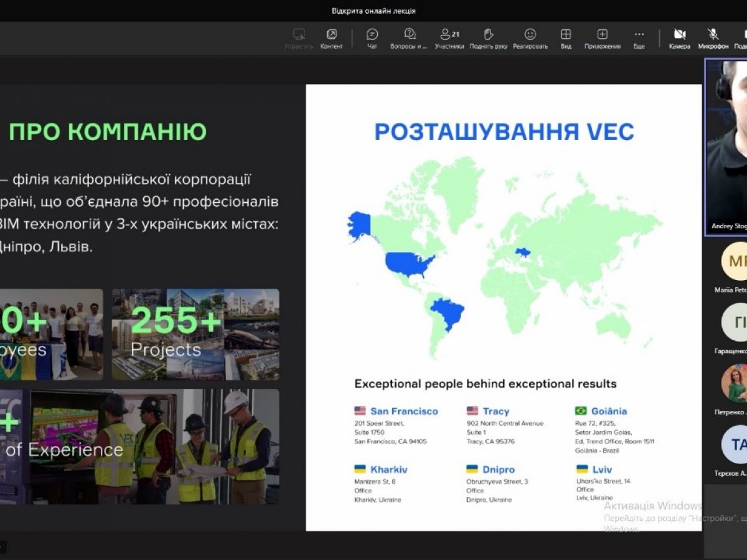The width and height of the screenshot is (747, 560).
Task: Toggle the Камера camera on
Action: click(679, 35)
